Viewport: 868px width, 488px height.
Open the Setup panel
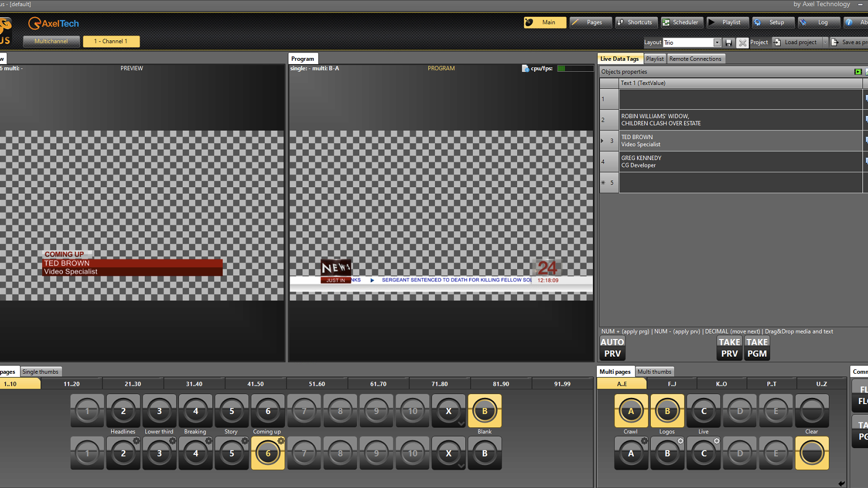pos(771,23)
